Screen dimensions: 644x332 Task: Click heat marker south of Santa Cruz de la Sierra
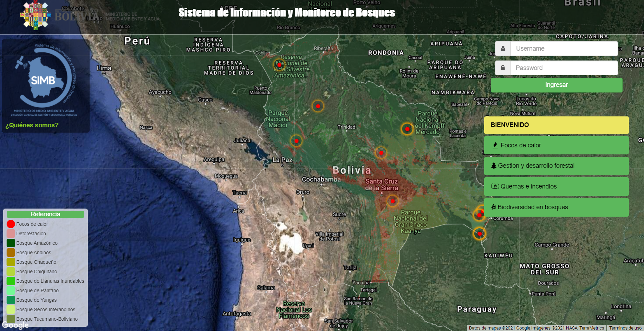pyautogui.click(x=392, y=201)
